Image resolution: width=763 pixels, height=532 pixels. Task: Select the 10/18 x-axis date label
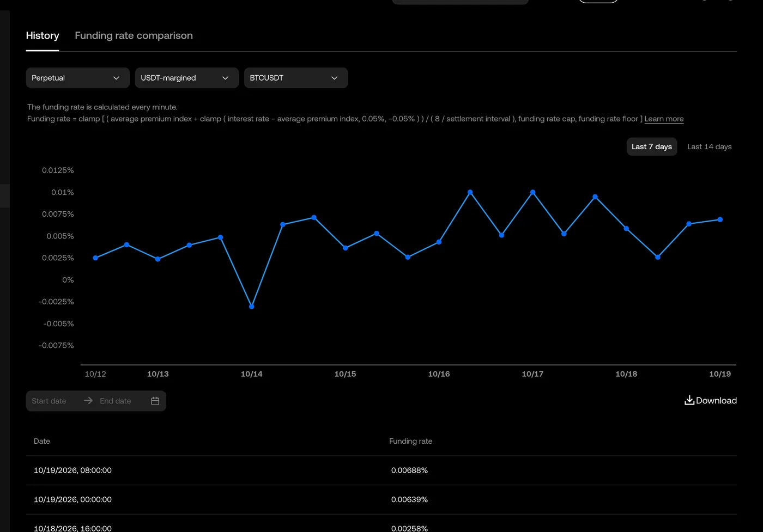626,374
